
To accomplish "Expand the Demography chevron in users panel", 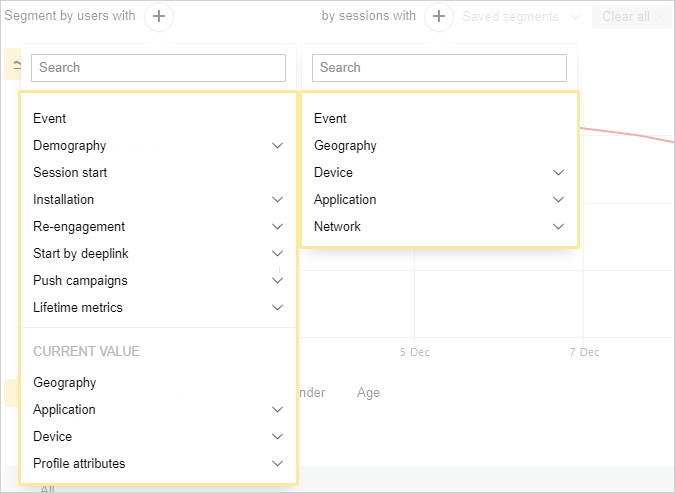I will [x=277, y=146].
